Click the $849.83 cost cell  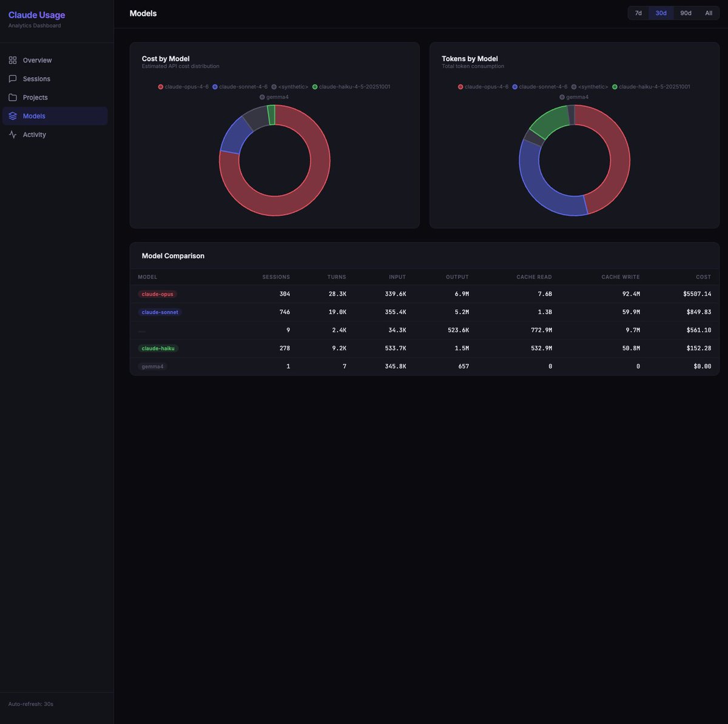[x=699, y=312]
